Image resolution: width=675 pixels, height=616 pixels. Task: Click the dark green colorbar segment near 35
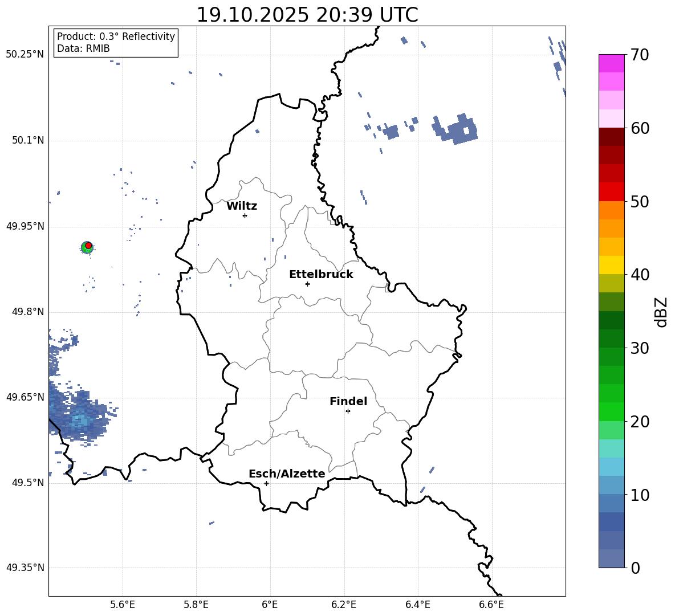pyautogui.click(x=611, y=320)
